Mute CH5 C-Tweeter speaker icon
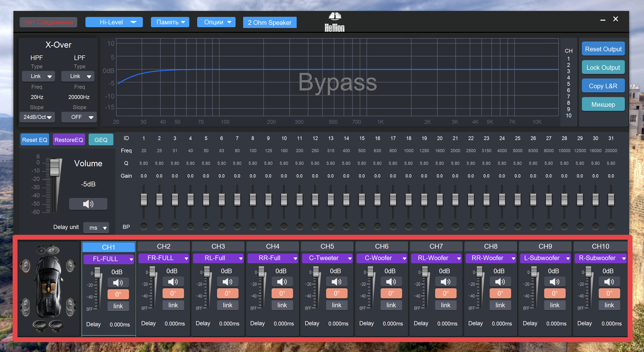Image resolution: width=644 pixels, height=352 pixels. click(336, 282)
